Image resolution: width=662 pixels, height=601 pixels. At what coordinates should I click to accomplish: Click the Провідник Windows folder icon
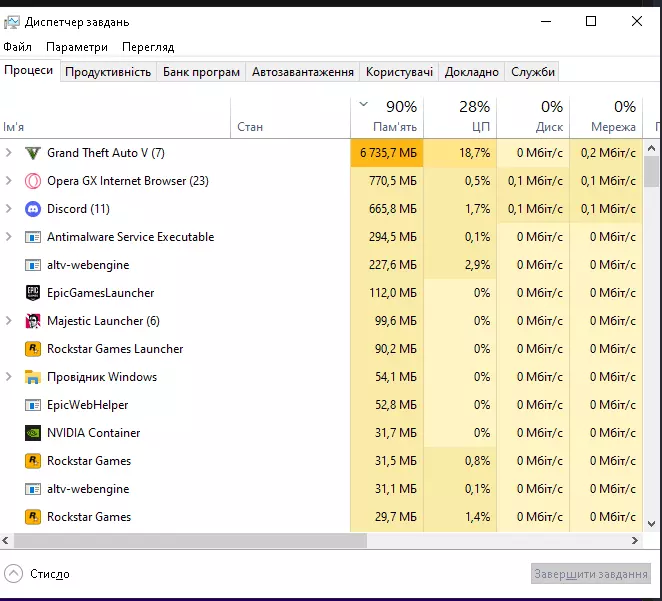coord(33,377)
